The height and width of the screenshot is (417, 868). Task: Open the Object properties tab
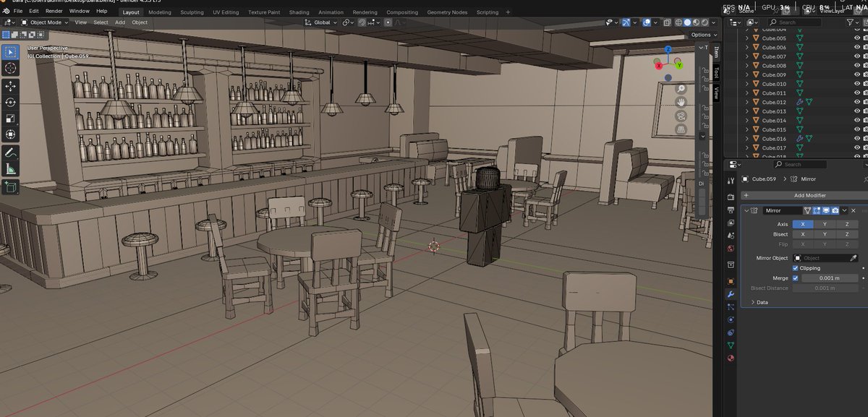731,281
